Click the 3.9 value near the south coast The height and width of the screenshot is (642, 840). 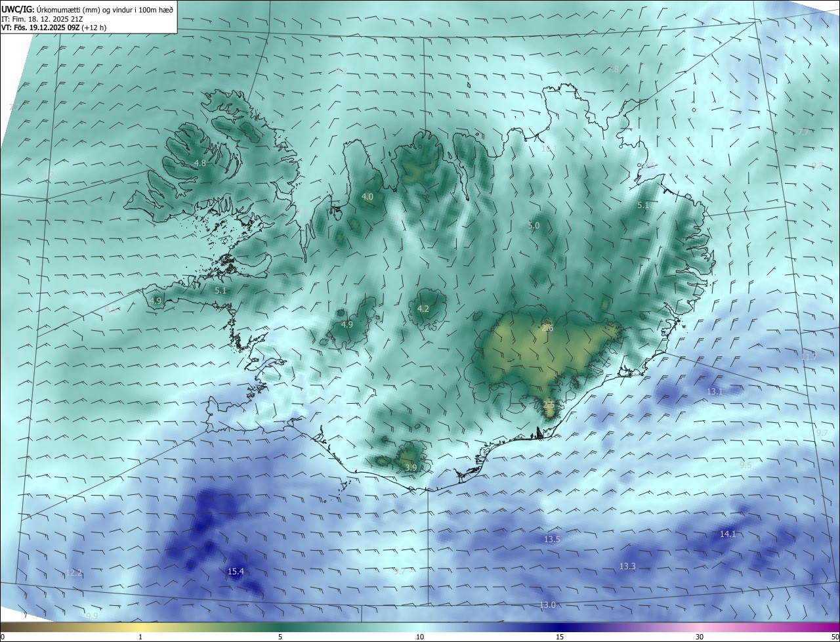click(411, 467)
